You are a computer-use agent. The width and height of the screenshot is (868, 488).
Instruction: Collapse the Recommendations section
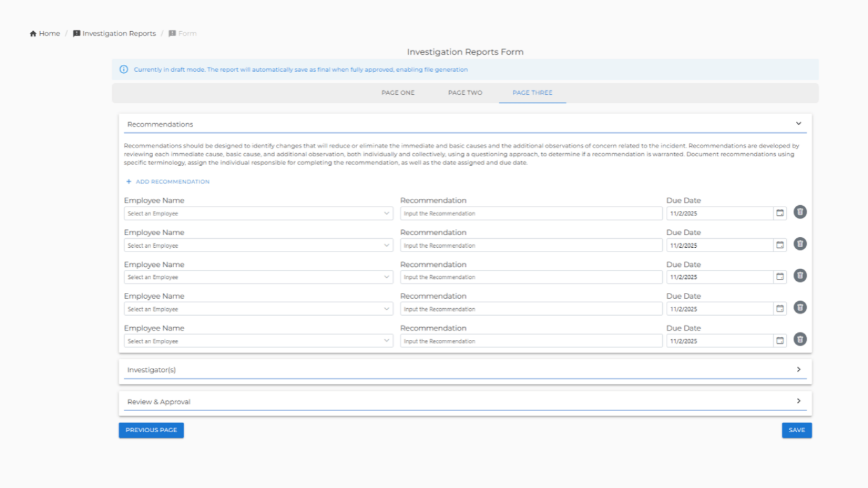tap(799, 124)
